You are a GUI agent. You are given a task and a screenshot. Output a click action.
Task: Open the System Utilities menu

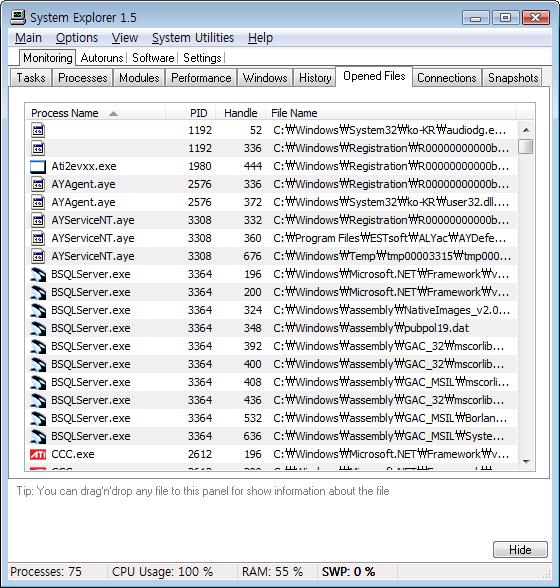coord(193,38)
